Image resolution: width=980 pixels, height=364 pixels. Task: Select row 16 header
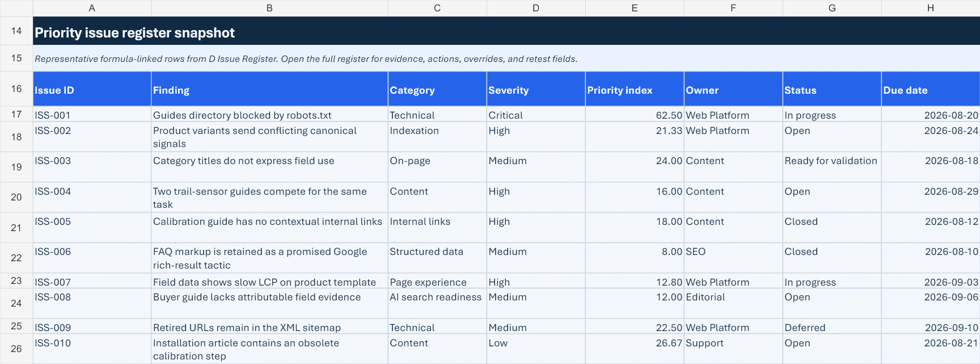coord(16,89)
